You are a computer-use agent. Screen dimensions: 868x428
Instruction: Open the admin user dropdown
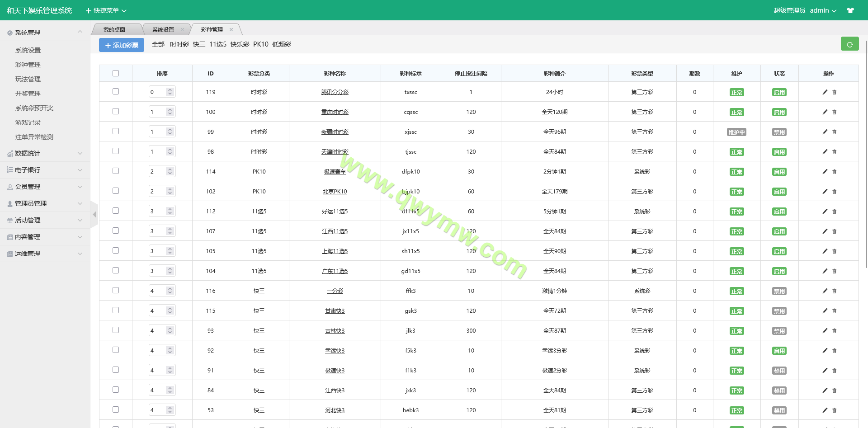823,10
